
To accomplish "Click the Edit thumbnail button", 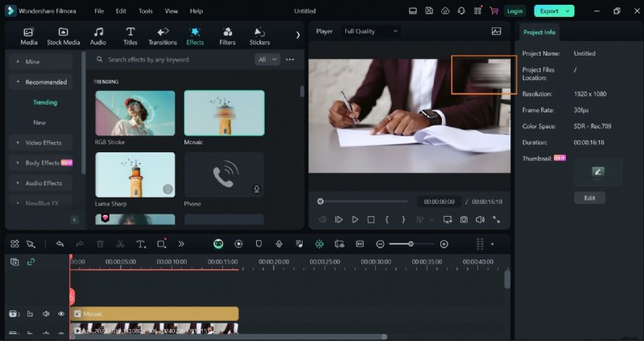I will [590, 198].
